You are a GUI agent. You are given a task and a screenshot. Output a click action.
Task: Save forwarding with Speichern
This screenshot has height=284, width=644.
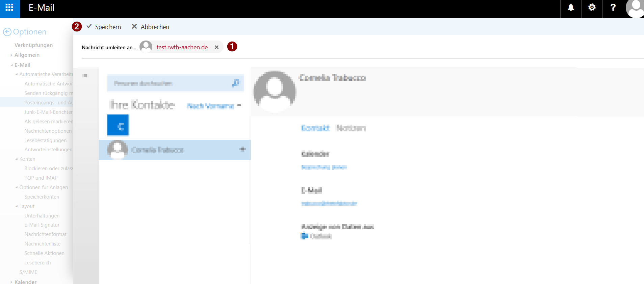104,27
